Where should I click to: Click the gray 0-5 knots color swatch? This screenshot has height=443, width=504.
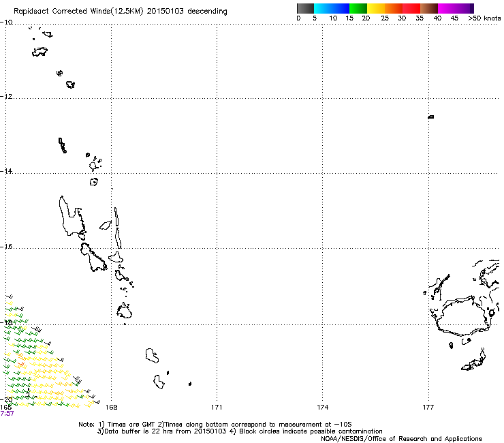[305, 8]
